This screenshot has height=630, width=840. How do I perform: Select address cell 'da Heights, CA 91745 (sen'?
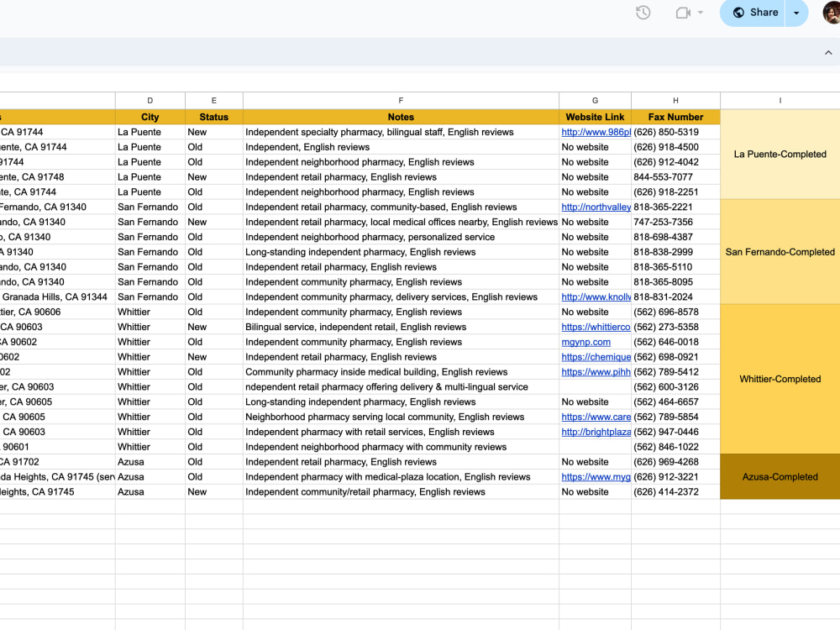click(x=57, y=477)
